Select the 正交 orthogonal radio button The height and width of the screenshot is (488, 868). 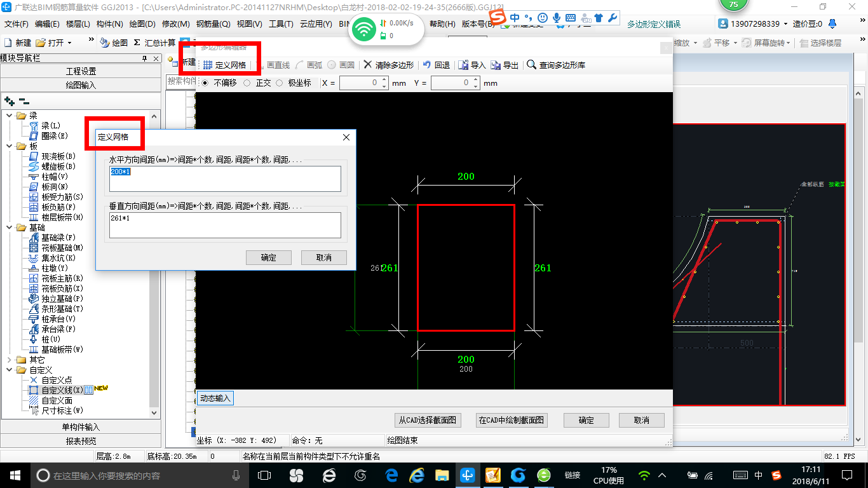point(247,83)
